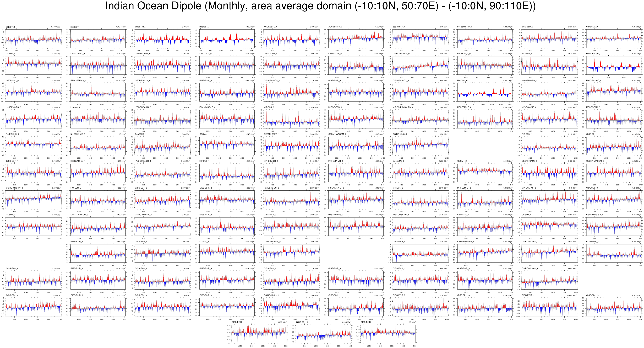Viewport: 644px width, 348px height.
Task: Open the CanESM2_0 plot
Action: (614, 39)
